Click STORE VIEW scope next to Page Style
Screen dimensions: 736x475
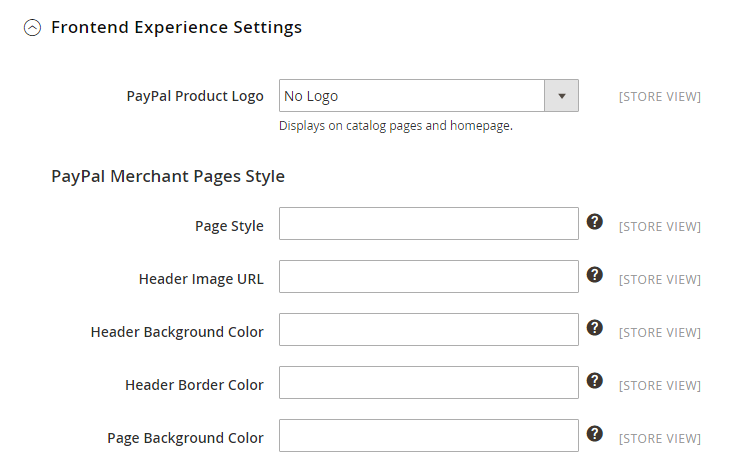point(659,227)
